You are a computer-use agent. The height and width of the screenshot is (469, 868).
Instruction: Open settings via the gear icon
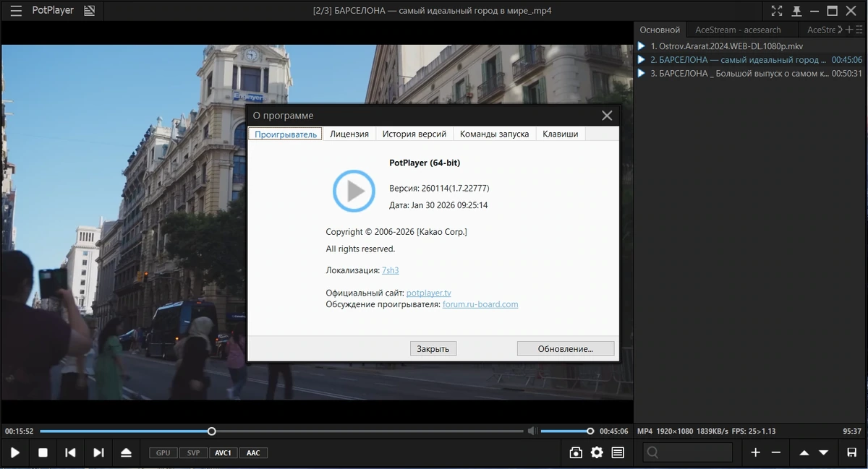coord(597,452)
